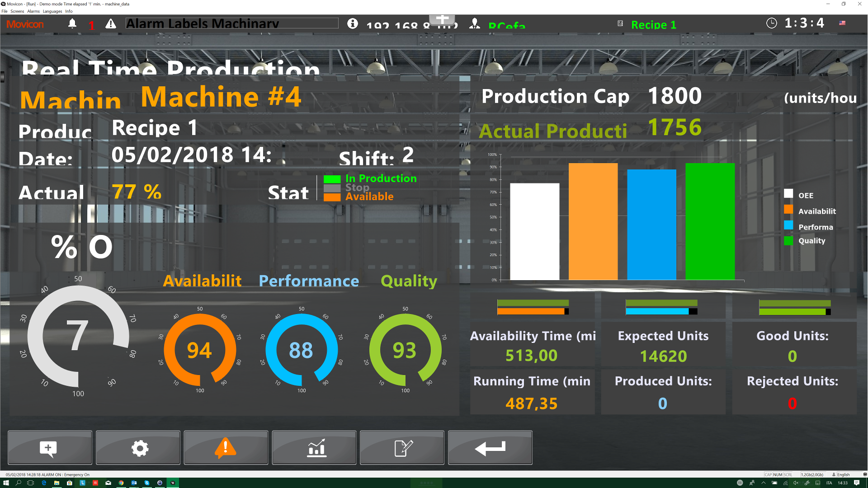Click the green Quality legend swatch

pyautogui.click(x=788, y=241)
